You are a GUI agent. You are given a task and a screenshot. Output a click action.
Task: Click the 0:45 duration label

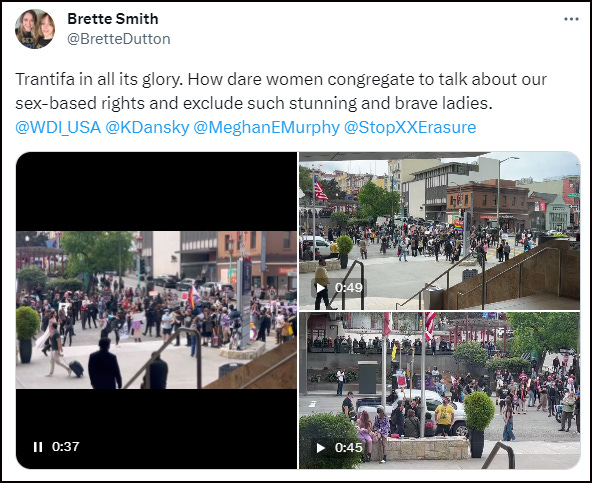tap(348, 448)
